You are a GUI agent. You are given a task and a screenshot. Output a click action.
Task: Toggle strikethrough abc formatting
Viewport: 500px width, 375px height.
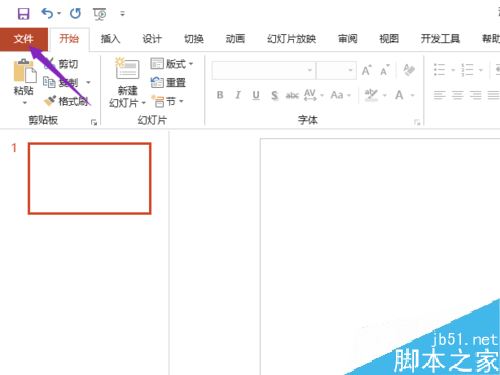tap(292, 96)
